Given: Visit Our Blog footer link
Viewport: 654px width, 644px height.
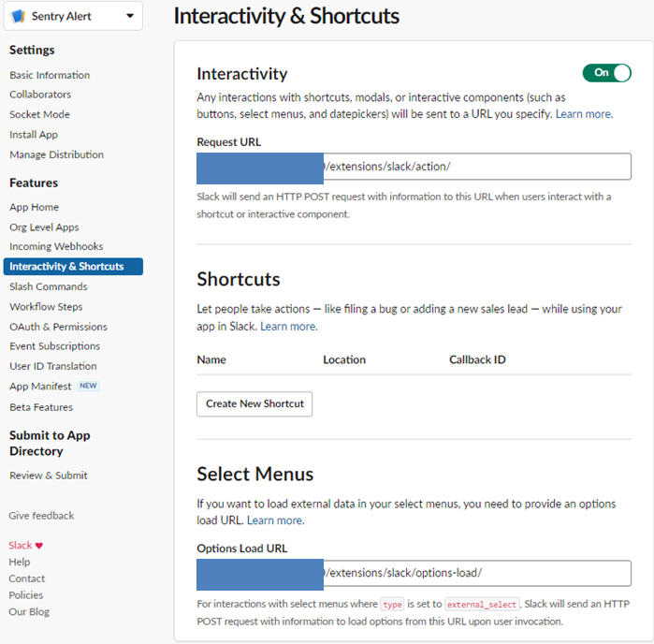Looking at the screenshot, I should (29, 612).
